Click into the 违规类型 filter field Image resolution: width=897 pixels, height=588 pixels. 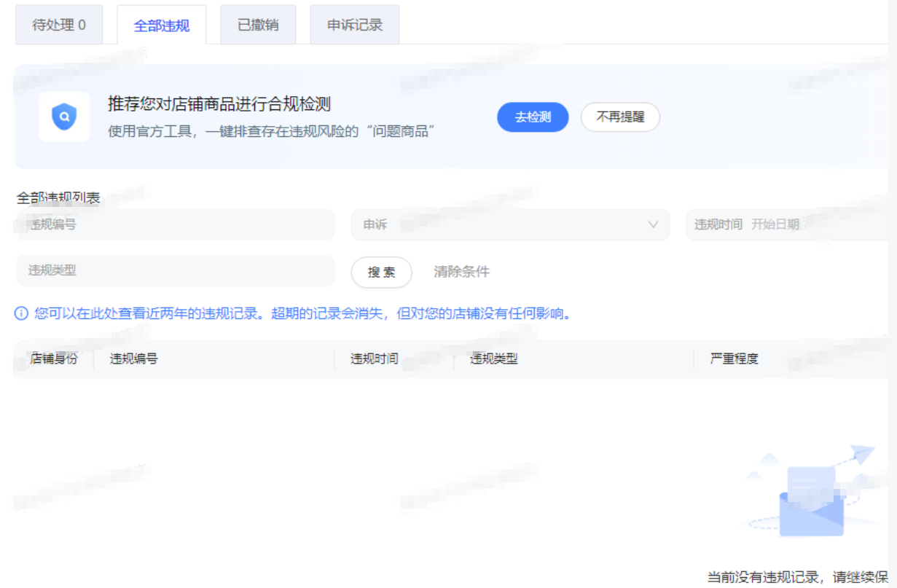(175, 270)
